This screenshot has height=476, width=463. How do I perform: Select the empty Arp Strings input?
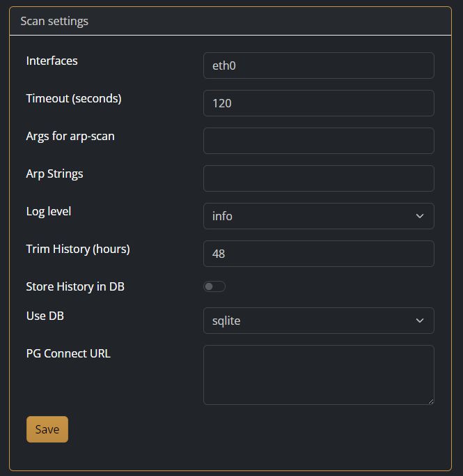click(x=318, y=178)
